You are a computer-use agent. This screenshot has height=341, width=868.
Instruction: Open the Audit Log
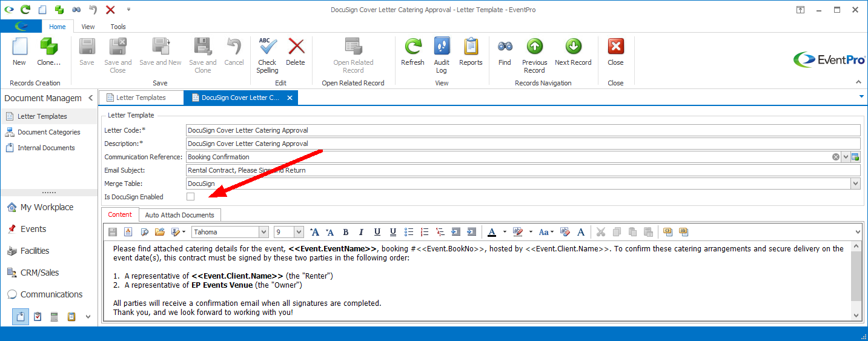click(x=442, y=55)
